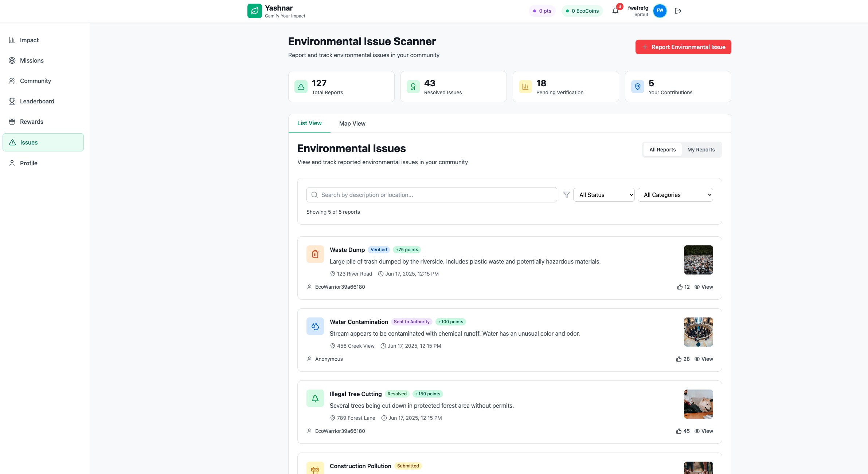Select the All Reports toggle
The height and width of the screenshot is (474, 868).
[x=662, y=150]
